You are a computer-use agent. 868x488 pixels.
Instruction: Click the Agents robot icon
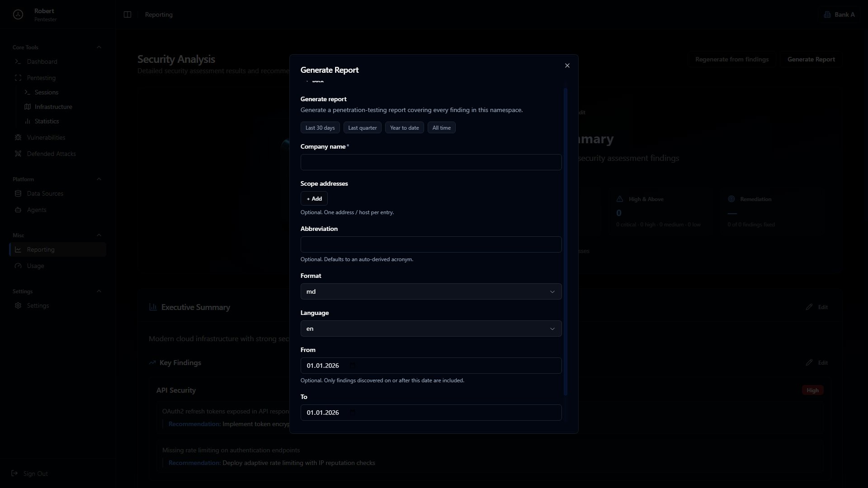18,210
